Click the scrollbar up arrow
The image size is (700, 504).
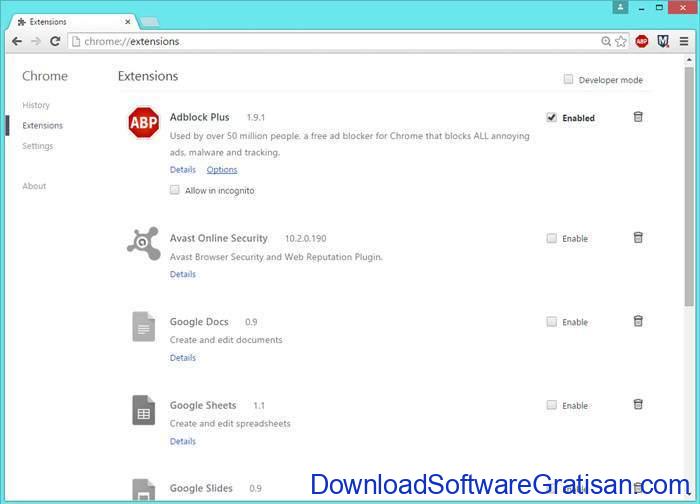tap(689, 60)
